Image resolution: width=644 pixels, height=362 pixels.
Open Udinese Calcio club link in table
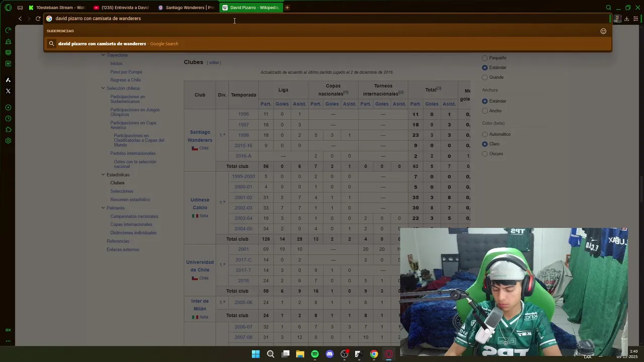[x=200, y=204]
